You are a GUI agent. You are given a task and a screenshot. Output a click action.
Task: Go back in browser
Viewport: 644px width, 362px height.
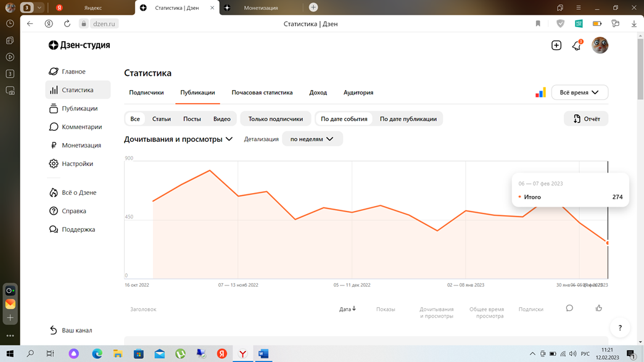(x=30, y=24)
